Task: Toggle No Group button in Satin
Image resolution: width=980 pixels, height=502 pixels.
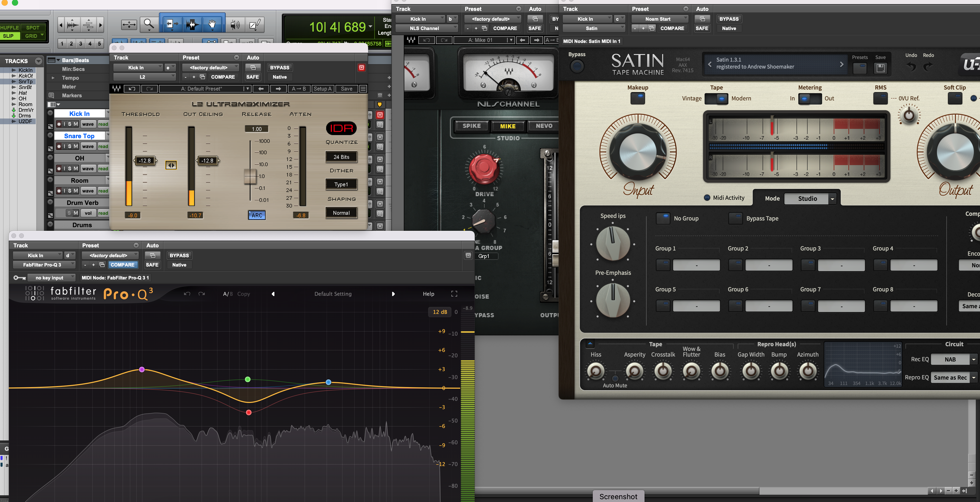Action: [x=663, y=218]
